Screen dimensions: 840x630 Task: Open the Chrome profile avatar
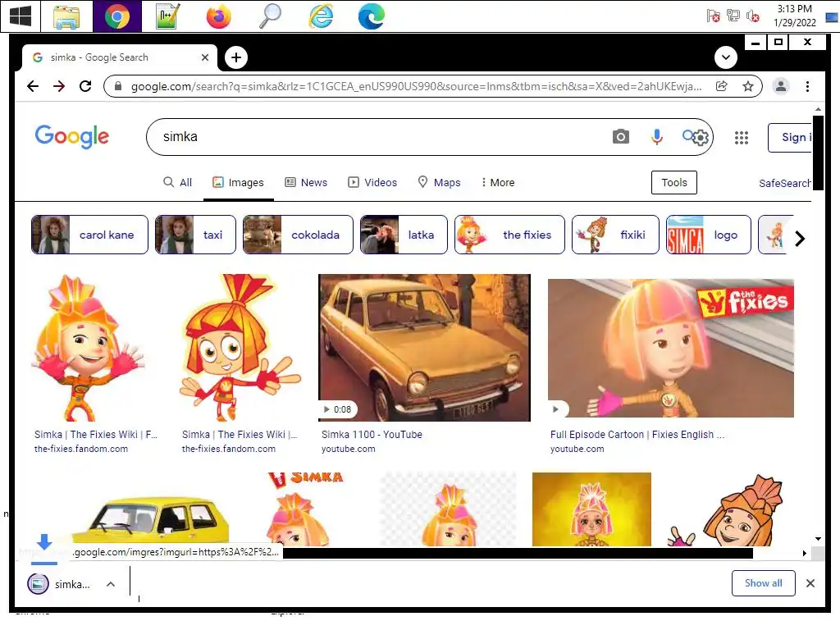click(x=781, y=86)
